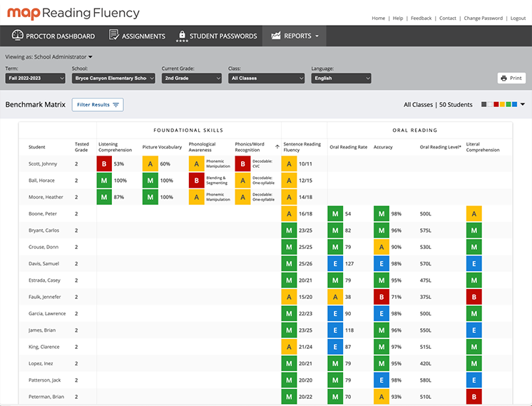
Task: Click Scott, Johnny's red Listening Comprehension B badge
Action: pyautogui.click(x=104, y=163)
